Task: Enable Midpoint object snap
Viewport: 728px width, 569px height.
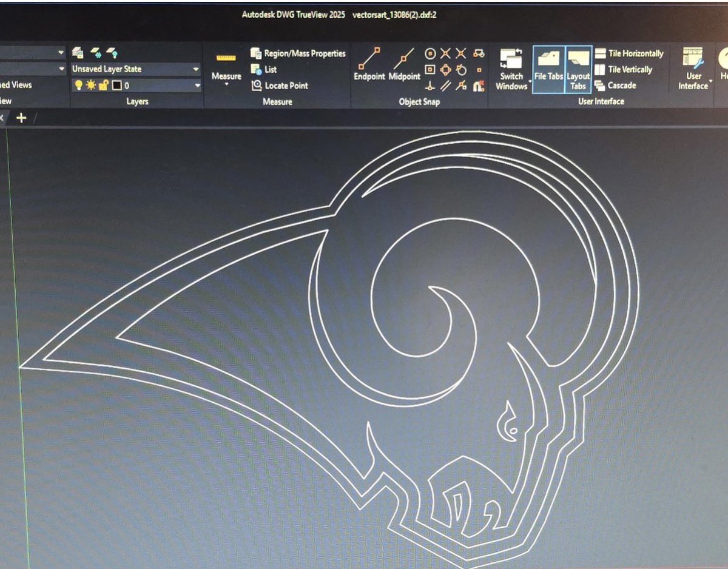Action: pos(404,64)
